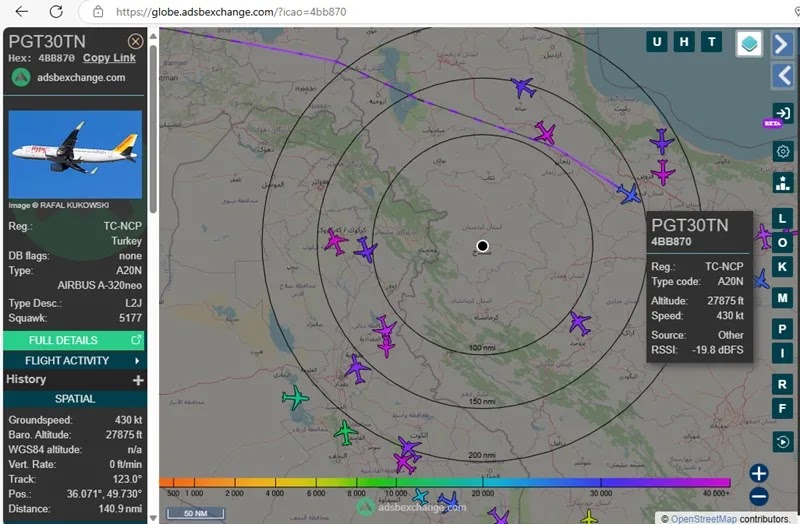The image size is (800, 524).
Task: Open map settings gear
Action: point(783,152)
